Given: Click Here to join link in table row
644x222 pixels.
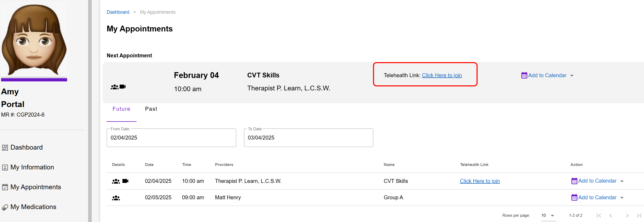Looking at the screenshot, I should point(480,181).
